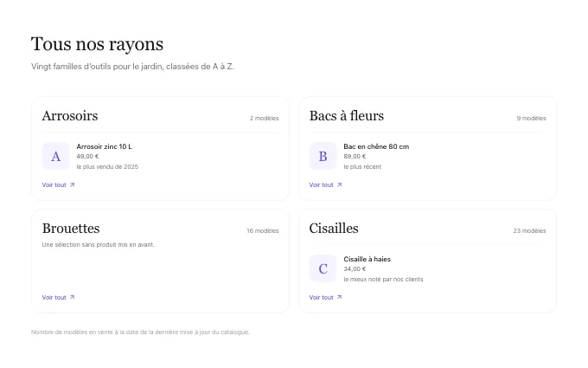The height and width of the screenshot is (368, 588).
Task: Click the letter B tile for Bac en chêne
Action: (x=323, y=156)
